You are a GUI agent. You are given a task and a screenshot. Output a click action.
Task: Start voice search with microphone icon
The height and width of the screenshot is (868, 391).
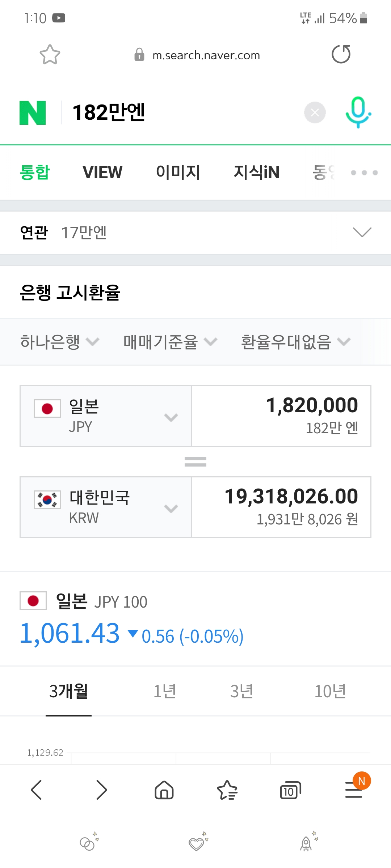[x=358, y=112]
